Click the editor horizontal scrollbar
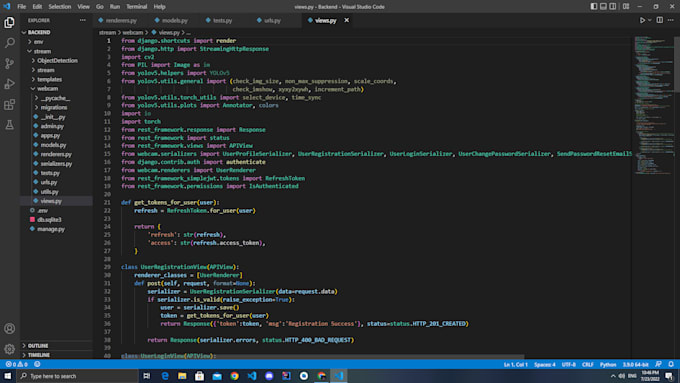680x383 pixels. pos(323,357)
